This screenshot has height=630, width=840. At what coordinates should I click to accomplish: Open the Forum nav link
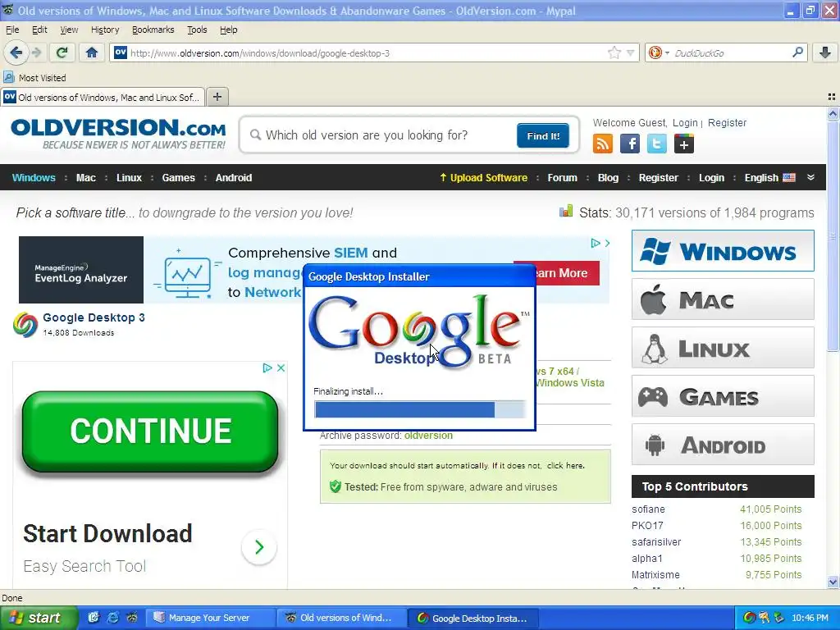(x=563, y=178)
